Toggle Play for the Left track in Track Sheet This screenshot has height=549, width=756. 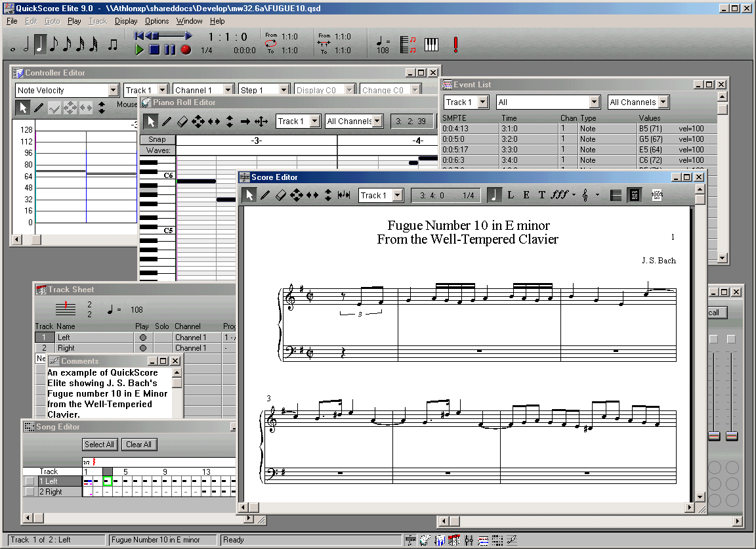point(142,338)
